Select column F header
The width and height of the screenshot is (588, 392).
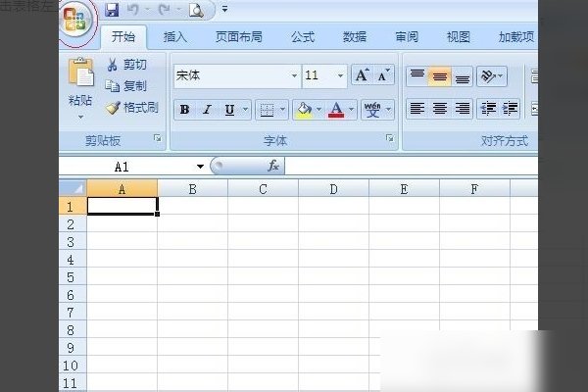(474, 189)
